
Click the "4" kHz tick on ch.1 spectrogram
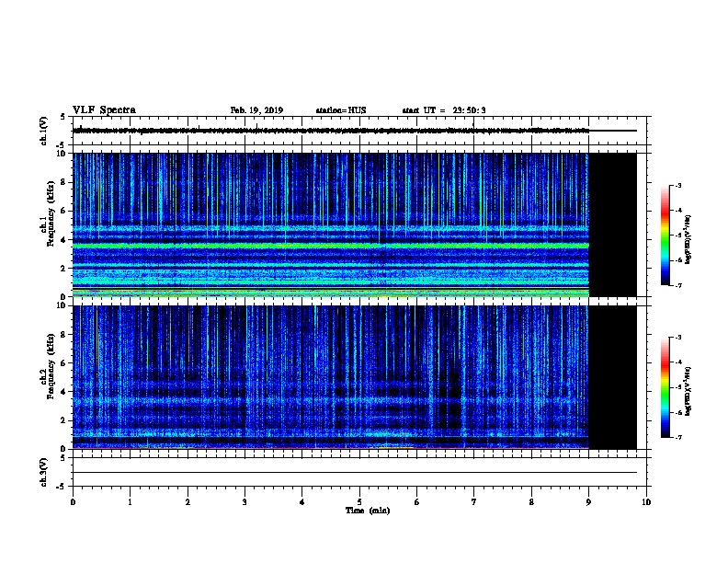click(63, 240)
